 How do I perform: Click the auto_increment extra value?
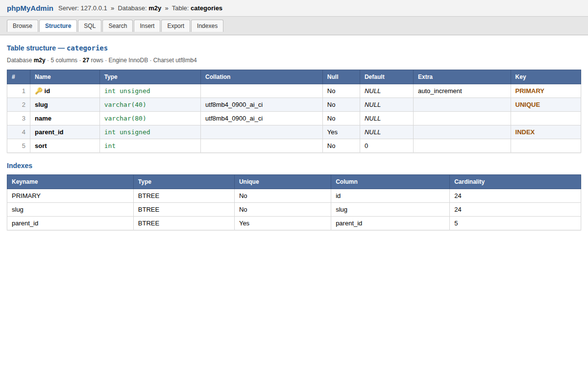pyautogui.click(x=440, y=91)
